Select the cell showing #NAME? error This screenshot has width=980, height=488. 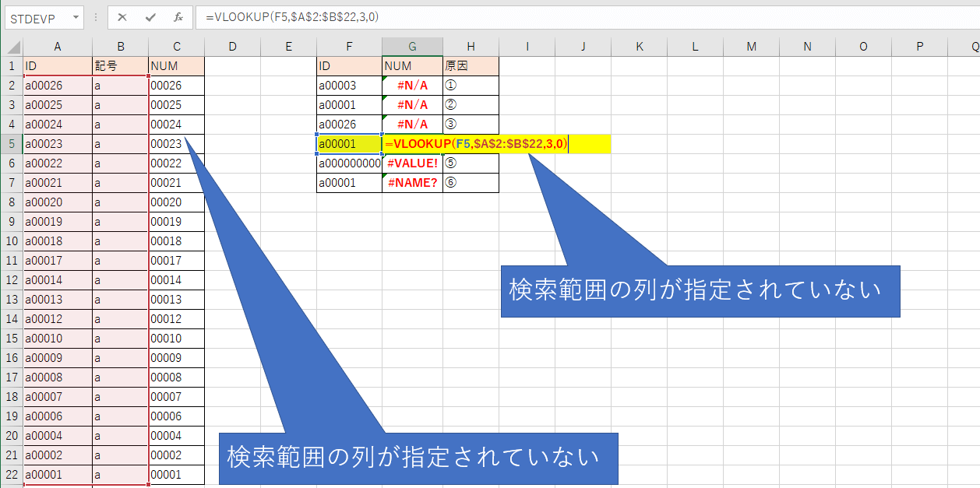pyautogui.click(x=411, y=182)
